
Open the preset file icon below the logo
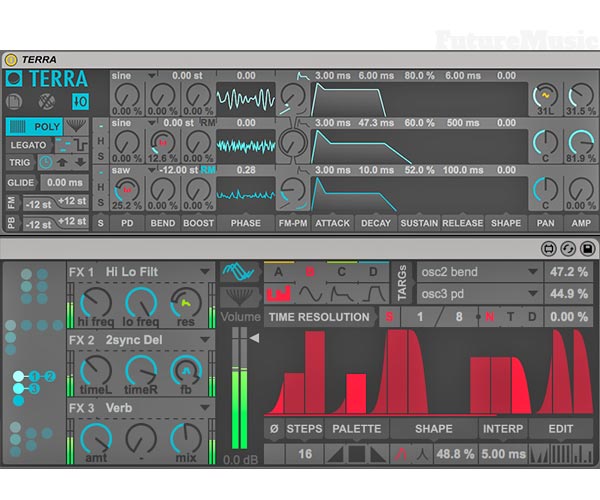coord(14,102)
